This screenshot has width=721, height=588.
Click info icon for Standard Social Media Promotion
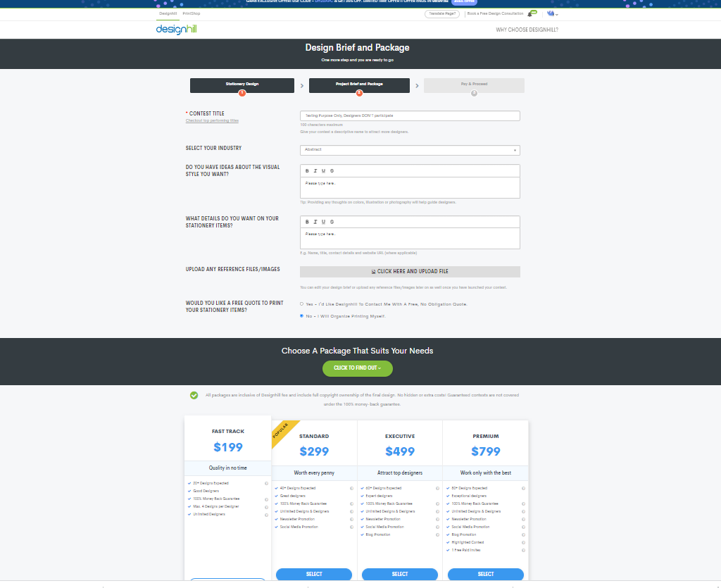click(352, 527)
